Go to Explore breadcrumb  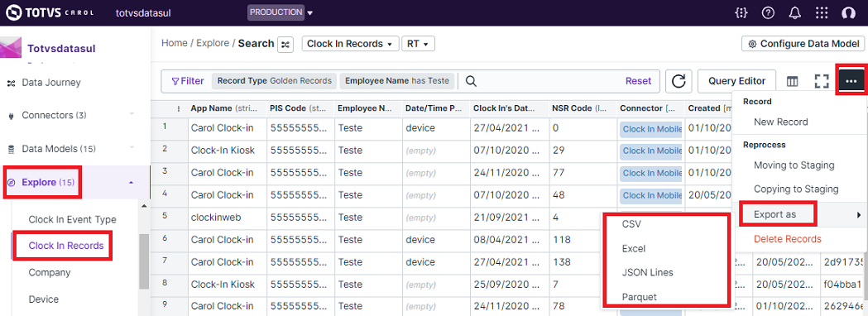click(213, 43)
